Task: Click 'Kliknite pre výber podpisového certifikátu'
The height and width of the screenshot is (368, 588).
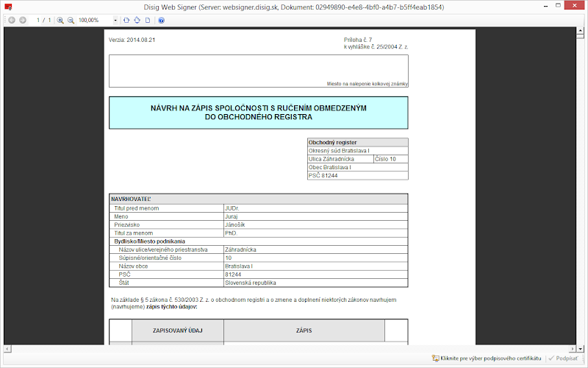Action: pyautogui.click(x=490, y=358)
